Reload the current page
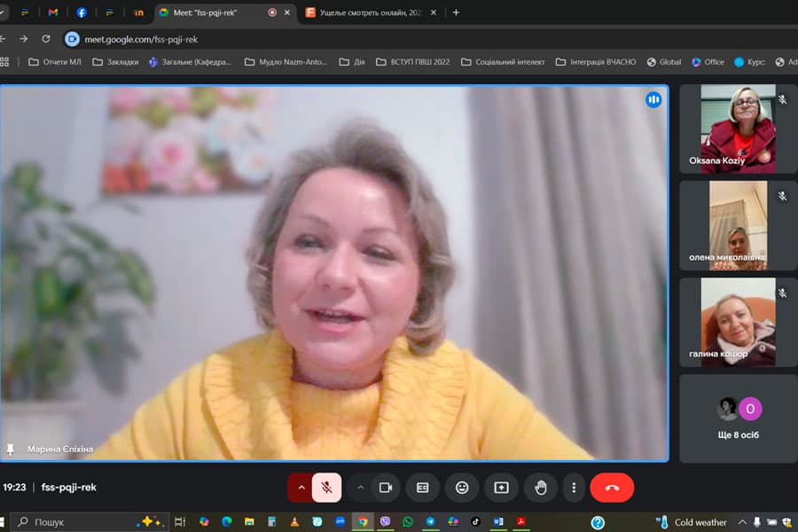 coord(46,39)
